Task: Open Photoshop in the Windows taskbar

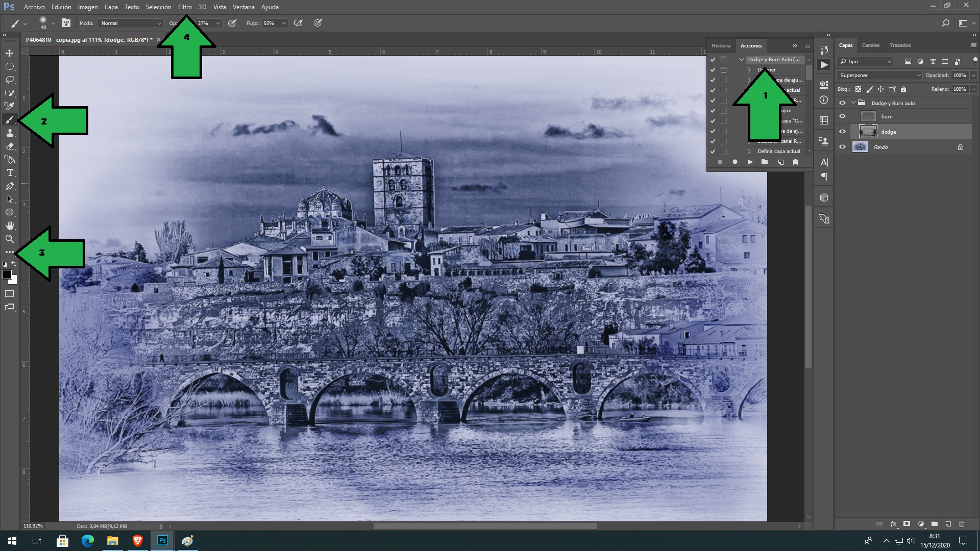Action: 162,540
